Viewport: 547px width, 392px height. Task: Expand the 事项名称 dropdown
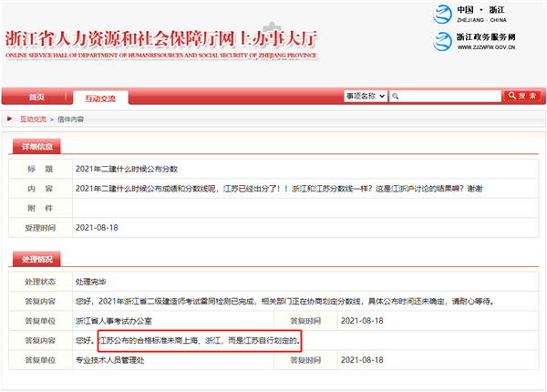(366, 96)
